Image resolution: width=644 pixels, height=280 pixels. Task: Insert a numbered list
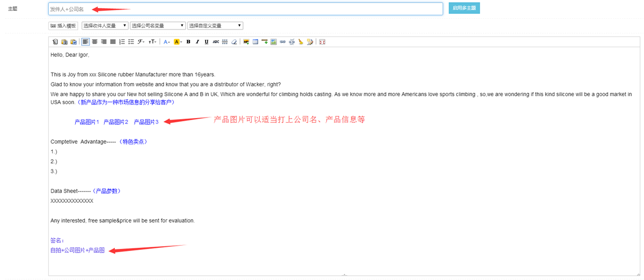tap(122, 42)
